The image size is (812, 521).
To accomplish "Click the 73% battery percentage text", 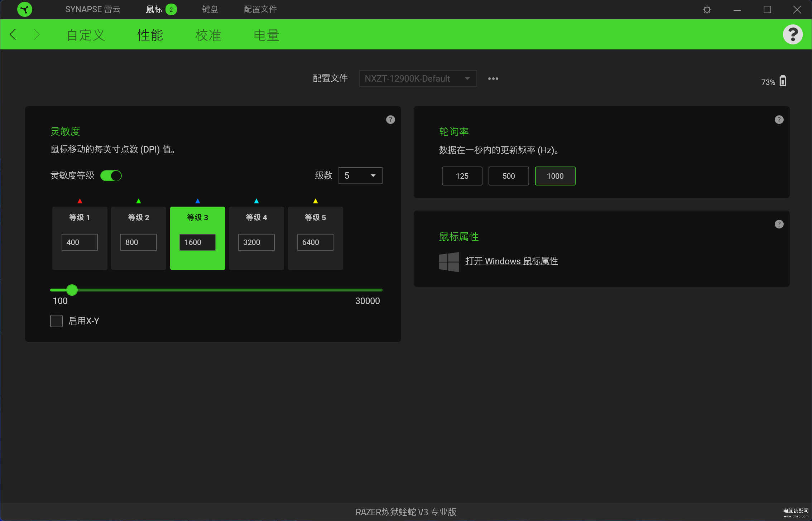I will click(x=768, y=82).
